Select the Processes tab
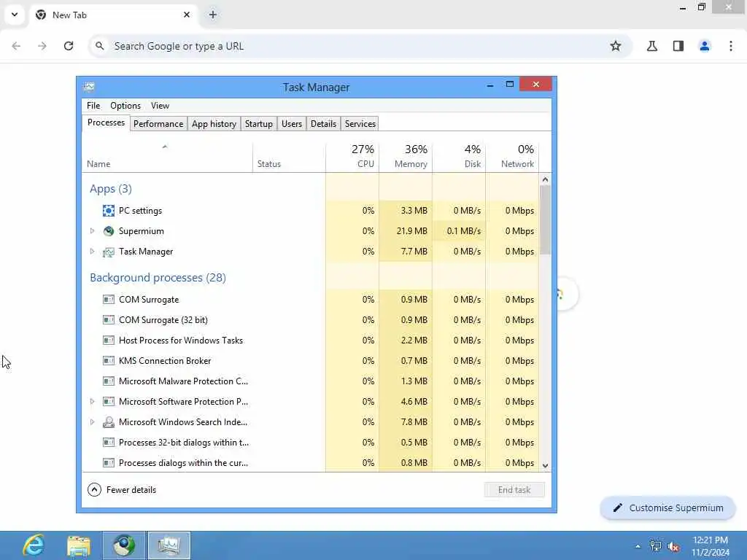 click(106, 122)
